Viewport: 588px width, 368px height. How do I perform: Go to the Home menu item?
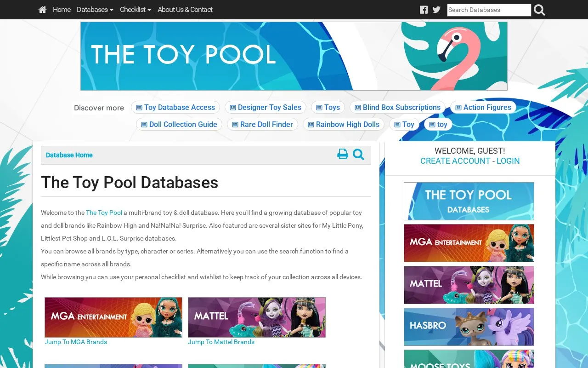pos(62,10)
